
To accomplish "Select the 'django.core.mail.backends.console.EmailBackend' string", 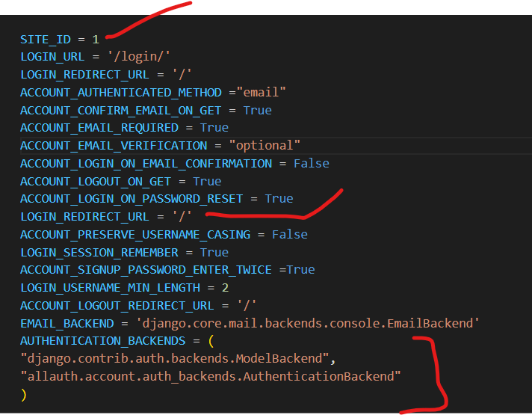I will tap(308, 324).
